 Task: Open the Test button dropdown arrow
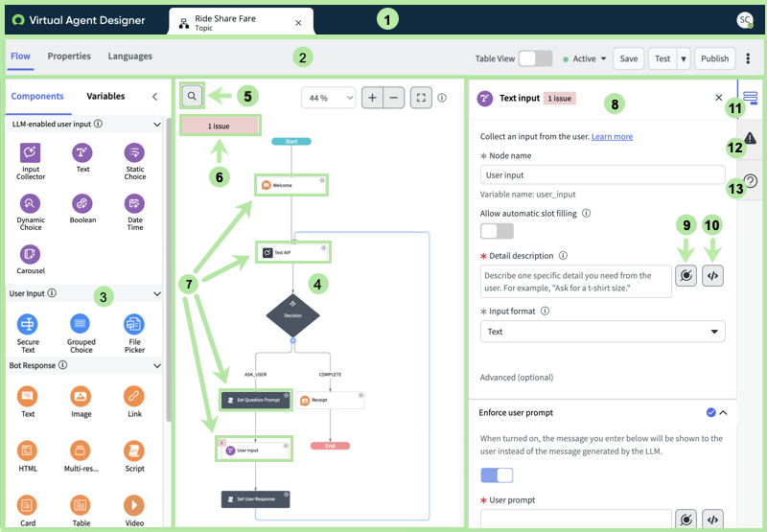coord(684,58)
